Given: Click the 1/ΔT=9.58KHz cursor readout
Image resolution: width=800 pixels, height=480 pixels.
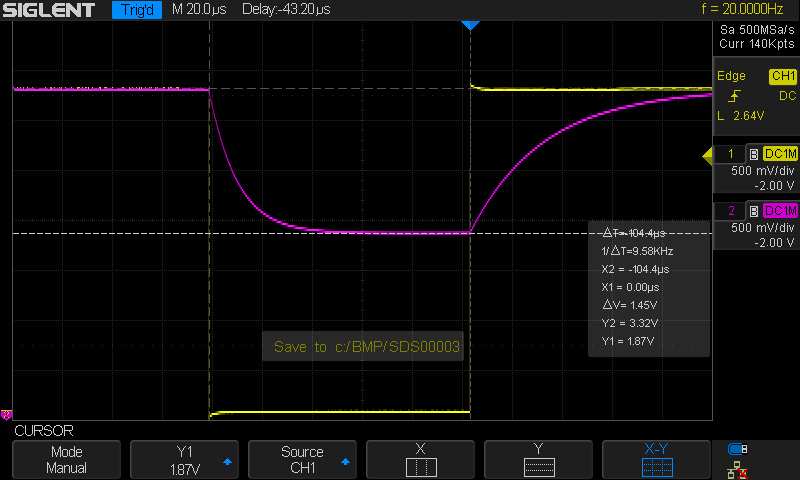Looking at the screenshot, I should (x=637, y=251).
